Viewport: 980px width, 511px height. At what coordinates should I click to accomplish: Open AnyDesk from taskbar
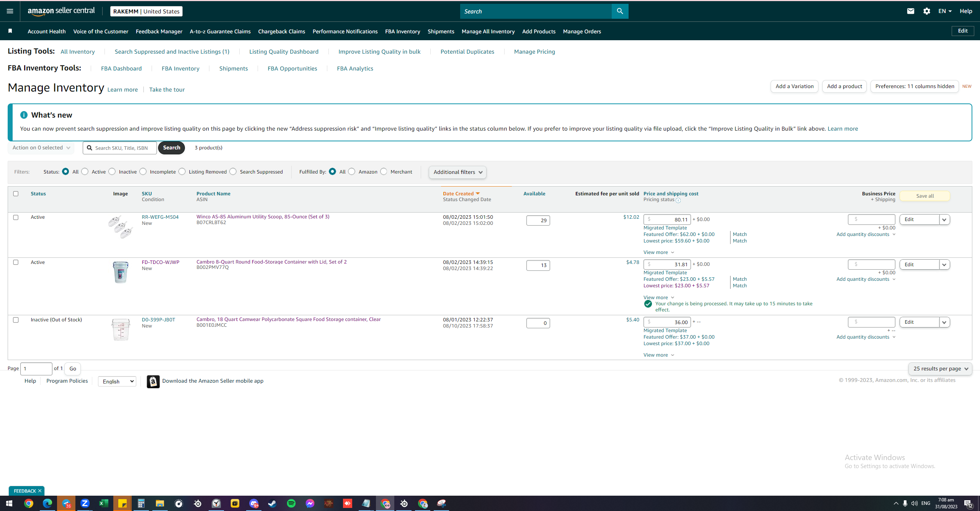click(348, 503)
